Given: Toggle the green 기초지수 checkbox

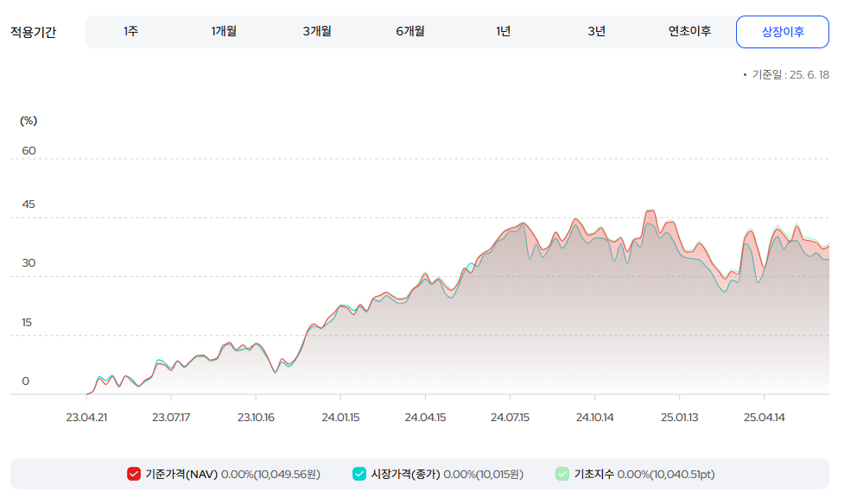Looking at the screenshot, I should [x=562, y=474].
